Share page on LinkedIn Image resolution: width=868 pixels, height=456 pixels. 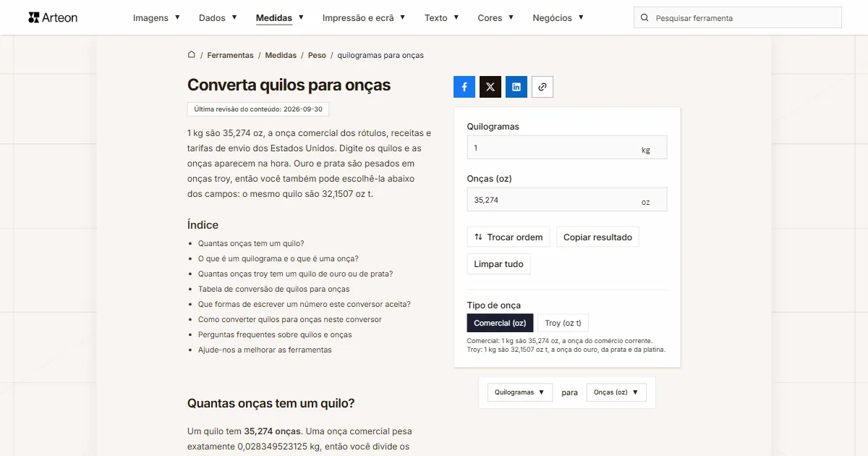[x=516, y=87]
